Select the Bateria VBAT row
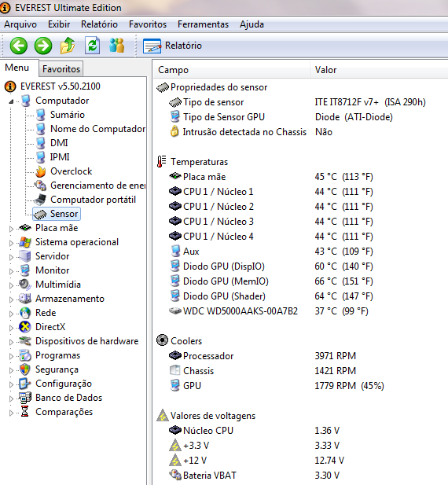Screen dimensions: 448x485 pos(254,476)
